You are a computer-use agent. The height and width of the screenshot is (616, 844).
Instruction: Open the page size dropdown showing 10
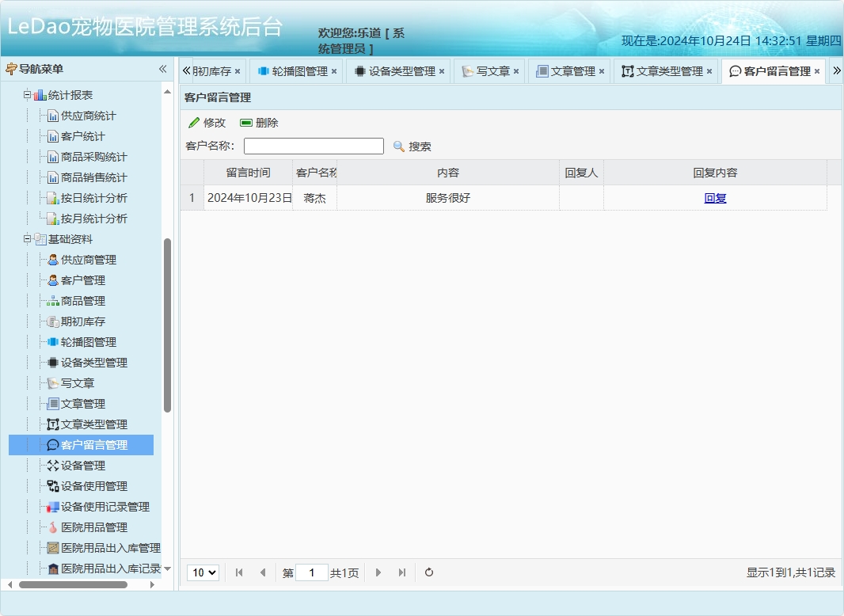click(203, 572)
